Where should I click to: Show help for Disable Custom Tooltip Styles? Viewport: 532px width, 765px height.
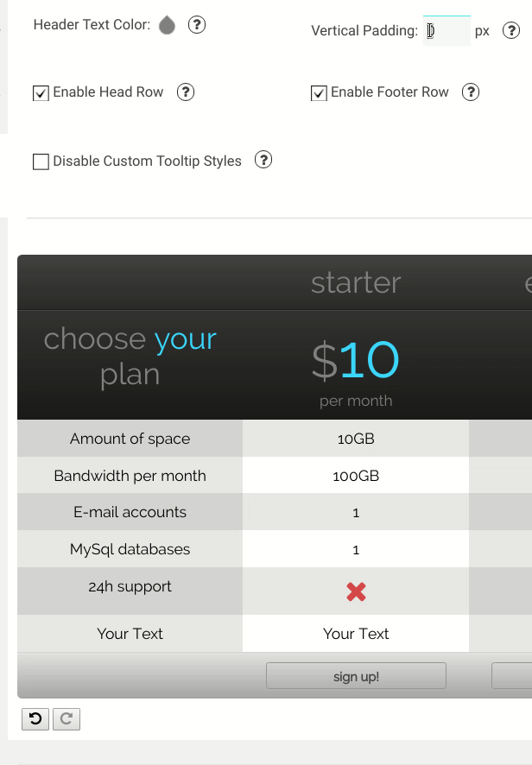(263, 160)
